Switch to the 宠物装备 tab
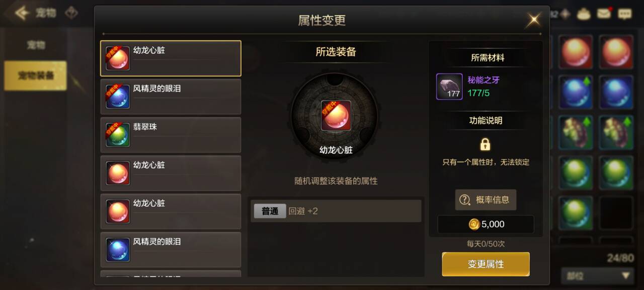644x290 pixels. (36, 76)
